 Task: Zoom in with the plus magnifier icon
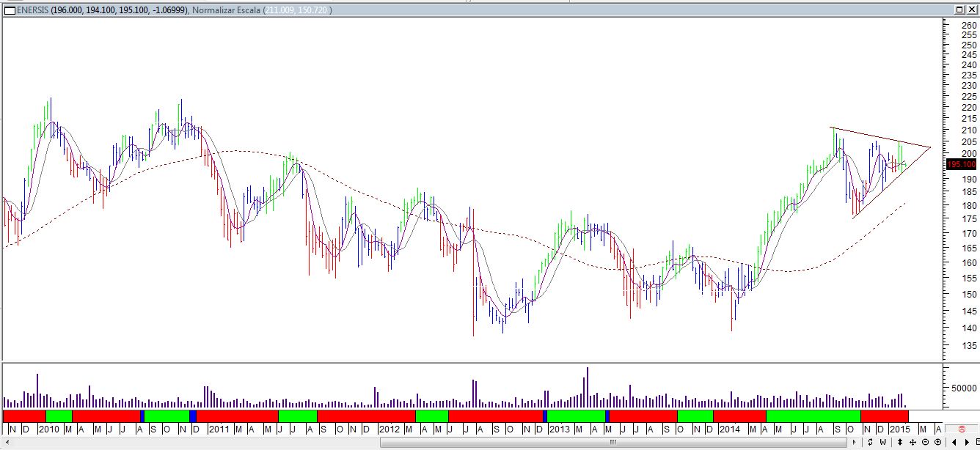[937, 442]
